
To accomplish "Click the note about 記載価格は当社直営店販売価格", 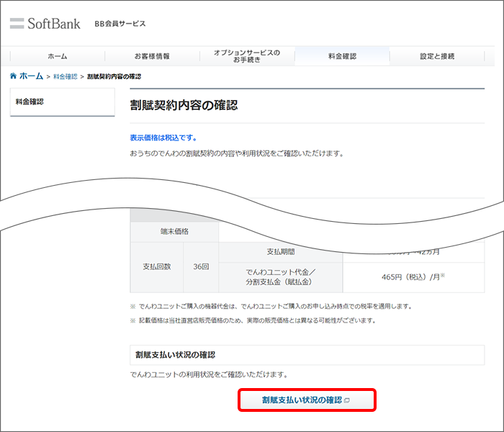I will pos(253,320).
